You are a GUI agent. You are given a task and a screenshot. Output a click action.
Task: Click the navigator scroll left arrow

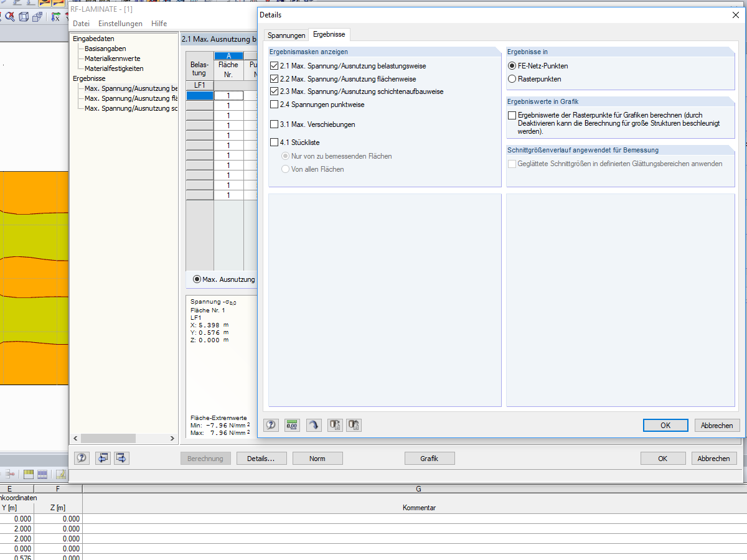pos(75,439)
